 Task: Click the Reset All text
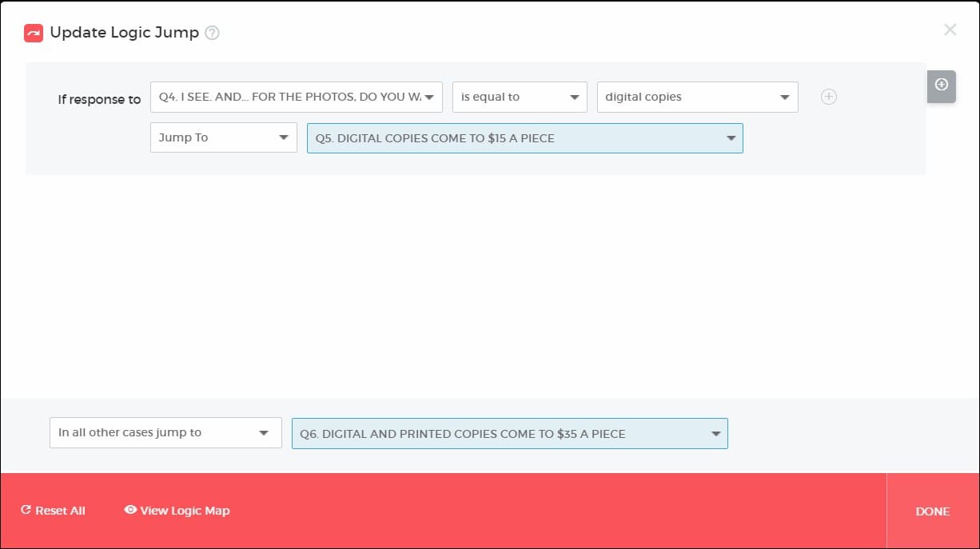[x=60, y=511]
